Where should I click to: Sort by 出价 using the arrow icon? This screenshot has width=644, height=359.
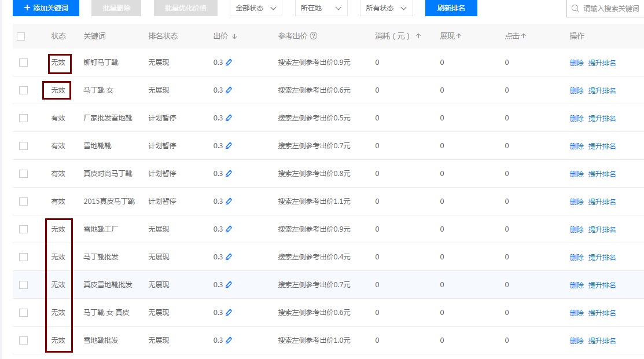tap(234, 36)
